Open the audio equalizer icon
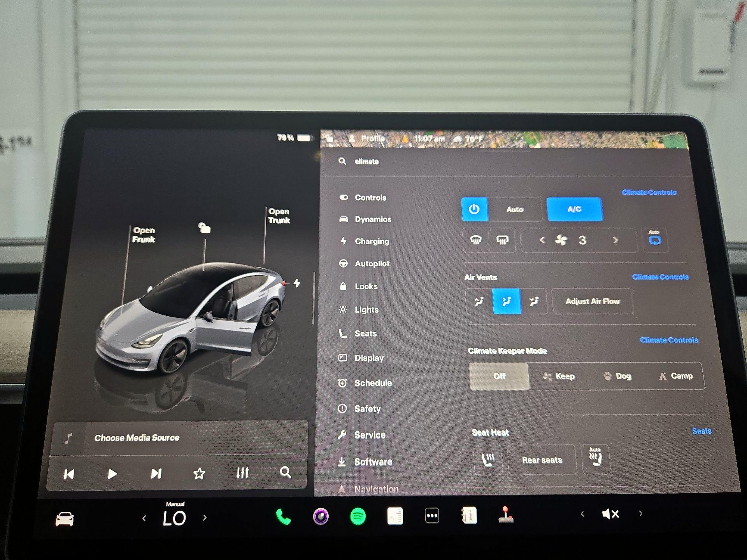Screen dimensions: 747x560 tap(242, 473)
